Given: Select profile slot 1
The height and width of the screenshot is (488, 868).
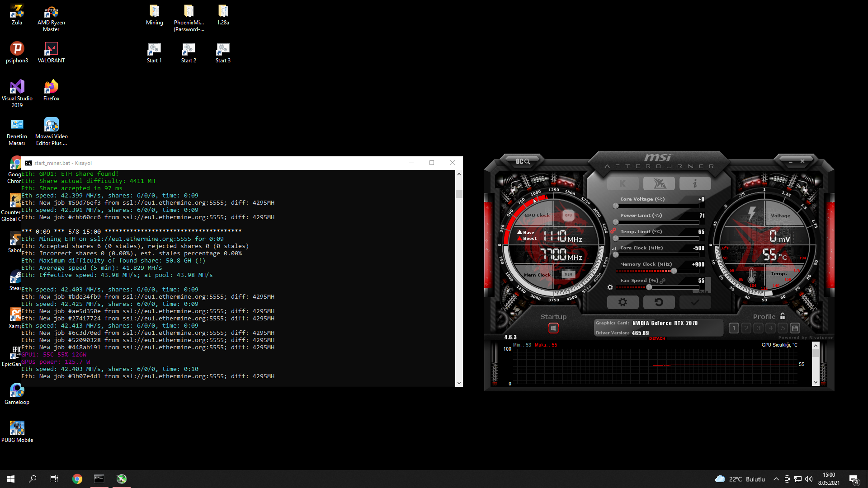Looking at the screenshot, I should pyautogui.click(x=734, y=328).
